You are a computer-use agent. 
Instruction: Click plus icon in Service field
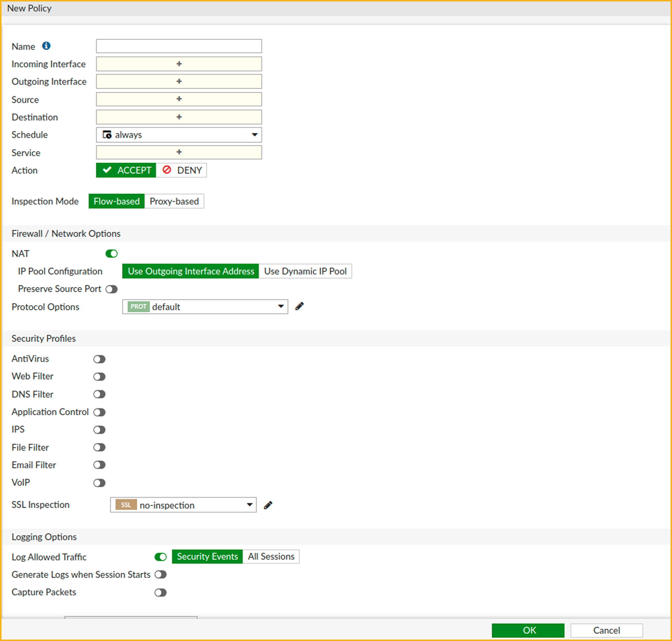click(x=179, y=152)
